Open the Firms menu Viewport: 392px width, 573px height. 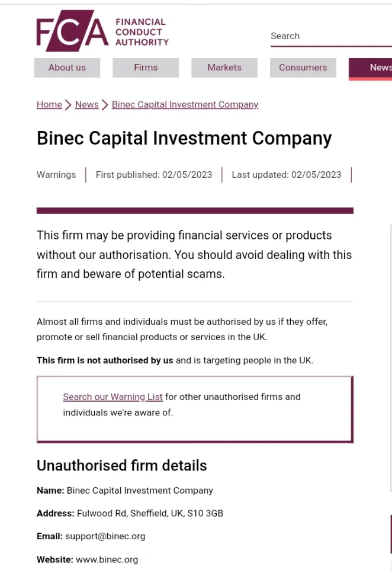146,68
